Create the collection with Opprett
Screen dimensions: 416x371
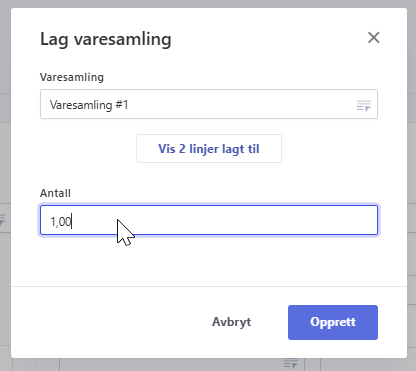point(333,322)
